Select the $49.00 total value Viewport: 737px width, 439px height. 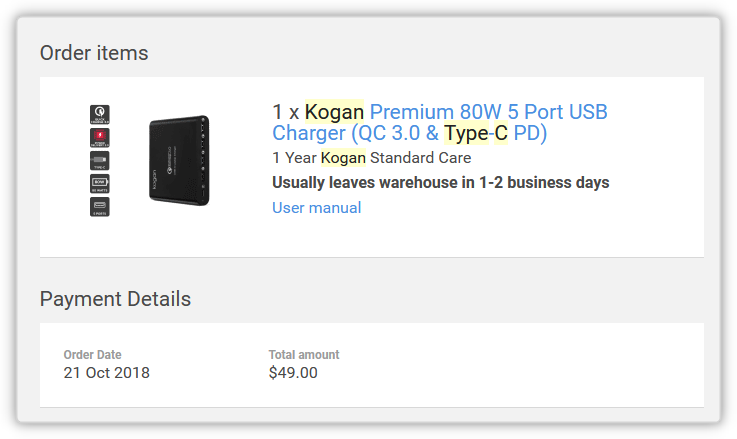point(293,373)
